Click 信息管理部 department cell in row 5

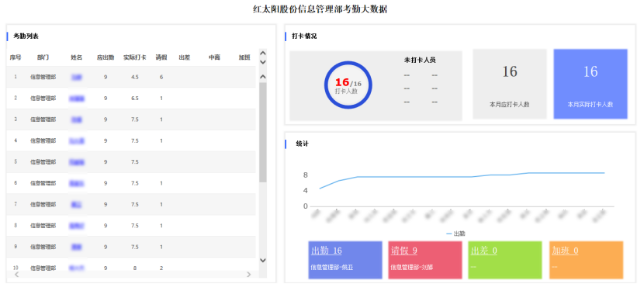point(43,162)
